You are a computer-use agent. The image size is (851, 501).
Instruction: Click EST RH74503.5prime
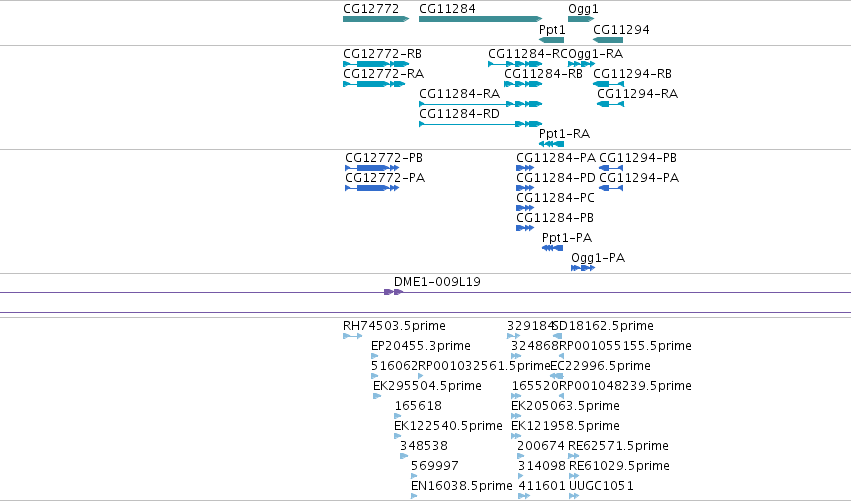click(x=395, y=326)
